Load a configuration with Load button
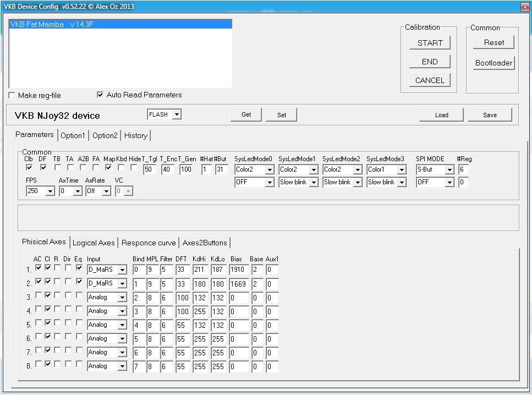This screenshot has height=395, width=532. tap(441, 114)
